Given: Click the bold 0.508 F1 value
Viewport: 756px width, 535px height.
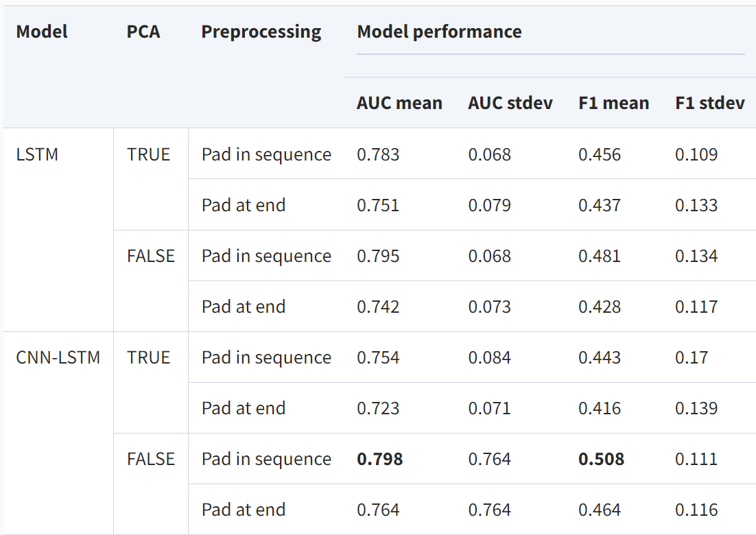Looking at the screenshot, I should point(601,459).
